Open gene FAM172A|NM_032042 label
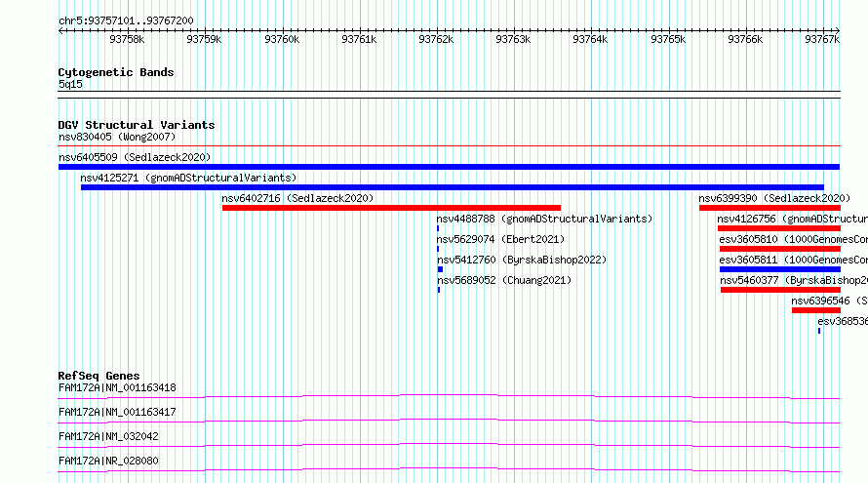868x483 pixels. pos(108,436)
